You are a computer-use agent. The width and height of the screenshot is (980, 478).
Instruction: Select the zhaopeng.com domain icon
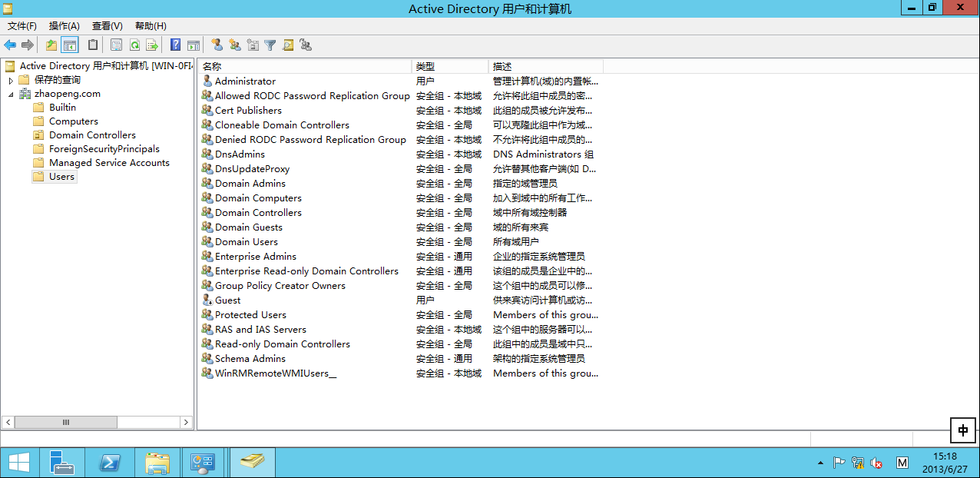pyautogui.click(x=25, y=94)
